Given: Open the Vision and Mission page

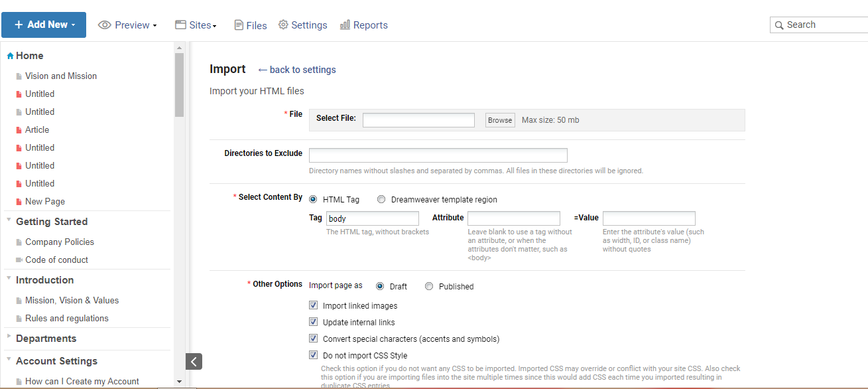Looking at the screenshot, I should pos(61,76).
